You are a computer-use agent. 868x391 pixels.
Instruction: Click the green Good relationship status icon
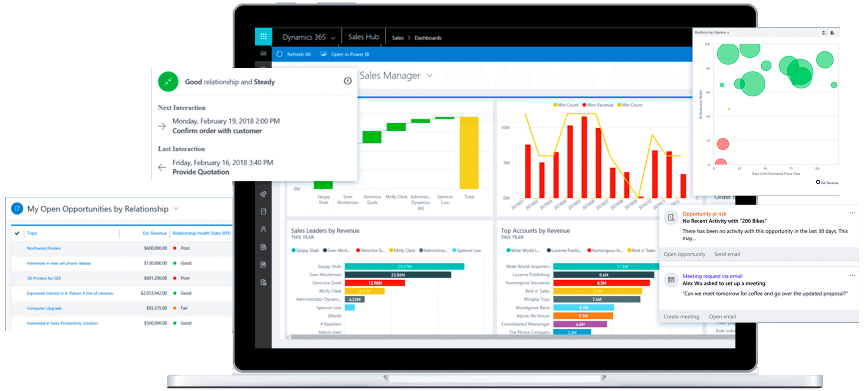point(168,82)
